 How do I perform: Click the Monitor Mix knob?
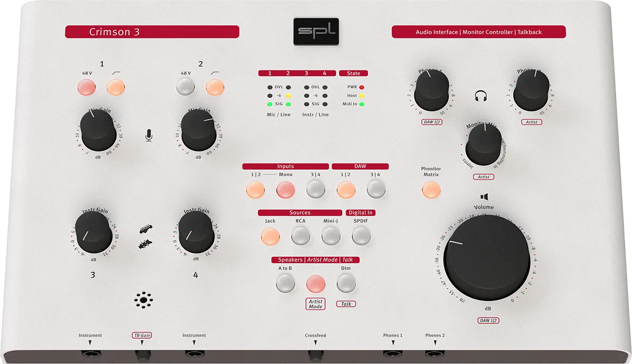[x=484, y=145]
